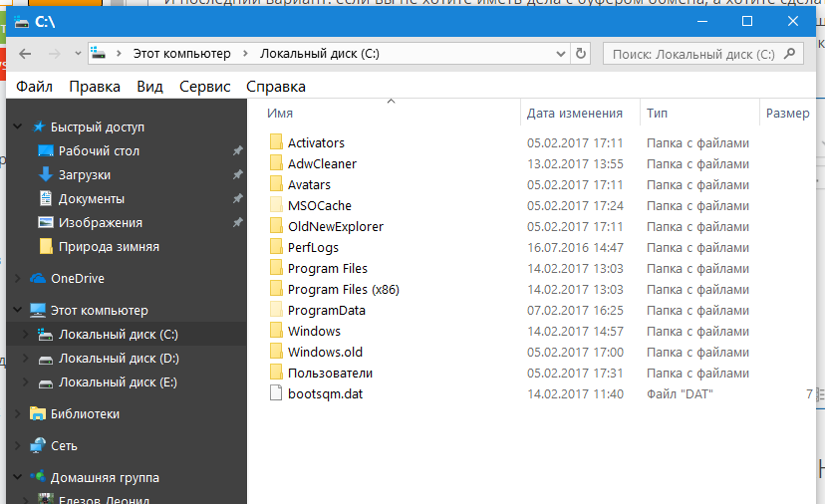Select the PerfLogs folder icon
Viewport: 825px width, 504px height.
(276, 247)
